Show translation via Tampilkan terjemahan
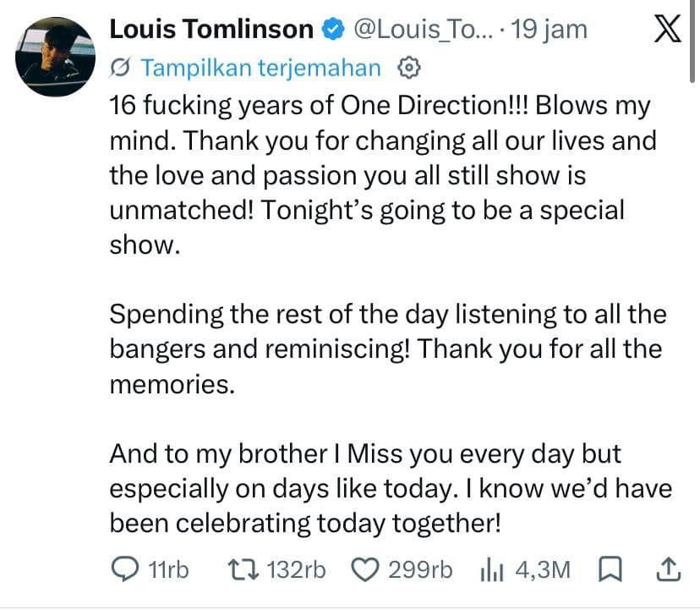This screenshot has height=610, width=700. [261, 69]
